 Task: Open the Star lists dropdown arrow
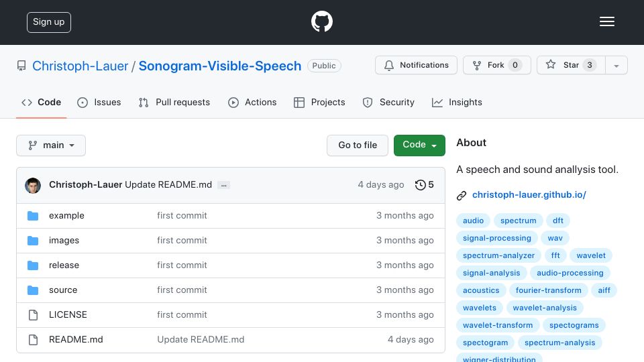tap(616, 65)
